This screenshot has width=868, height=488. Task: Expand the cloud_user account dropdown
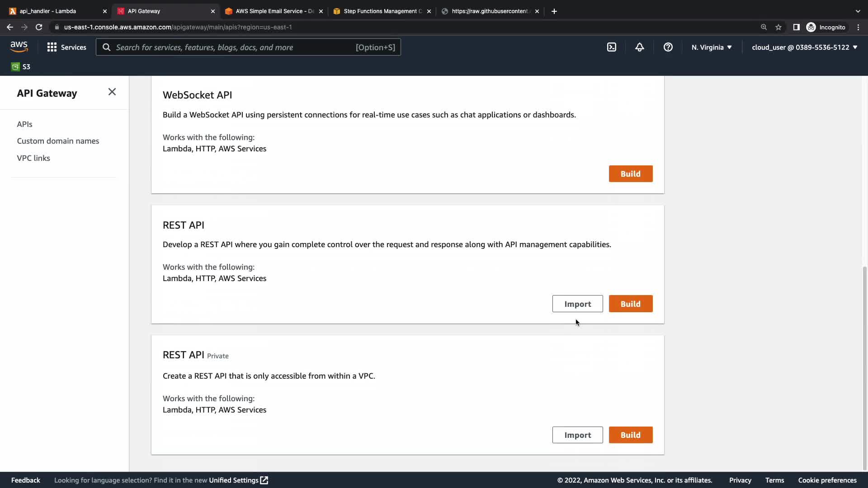804,47
